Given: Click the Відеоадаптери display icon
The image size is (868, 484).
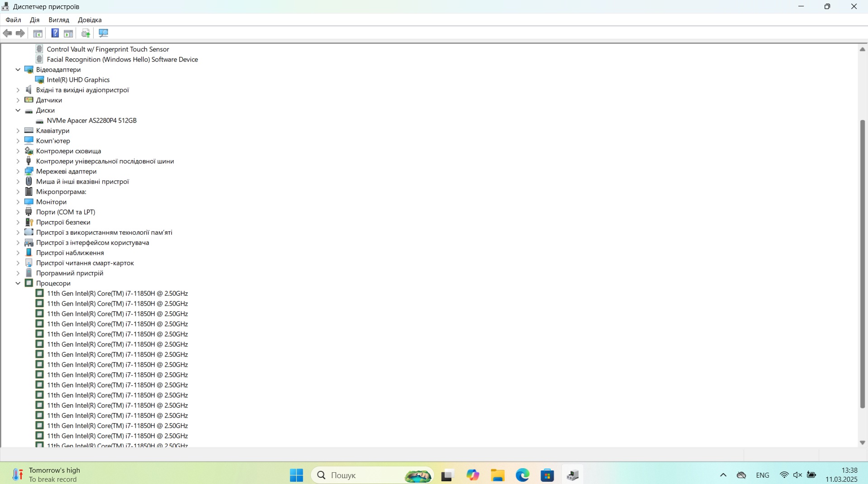Looking at the screenshot, I should click(x=29, y=70).
